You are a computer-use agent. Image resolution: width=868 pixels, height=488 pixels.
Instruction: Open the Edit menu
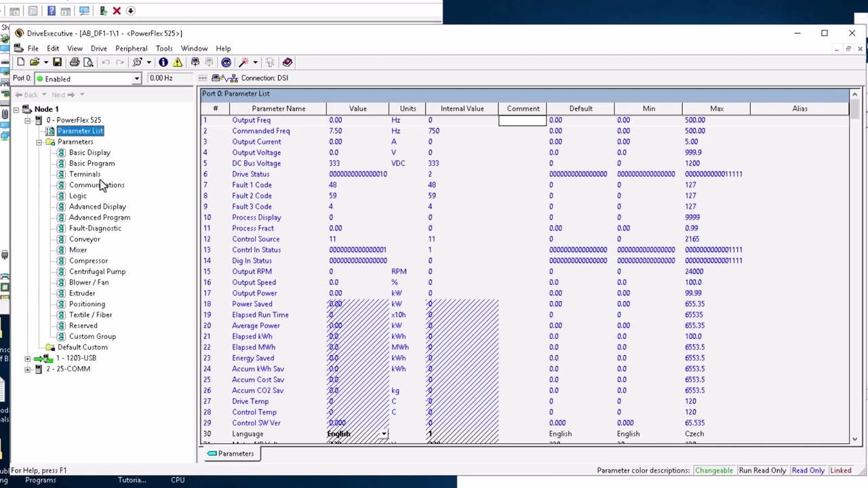click(x=53, y=48)
